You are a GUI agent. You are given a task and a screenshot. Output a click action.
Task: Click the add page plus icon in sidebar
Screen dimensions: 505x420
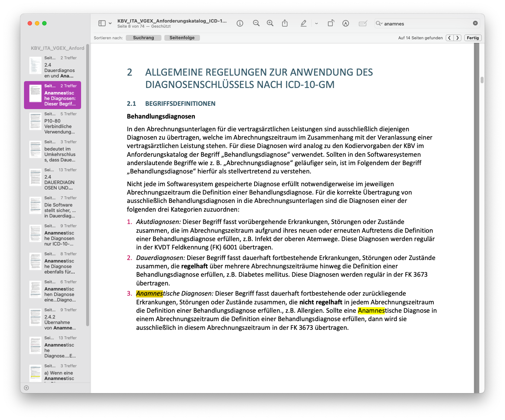click(x=26, y=388)
